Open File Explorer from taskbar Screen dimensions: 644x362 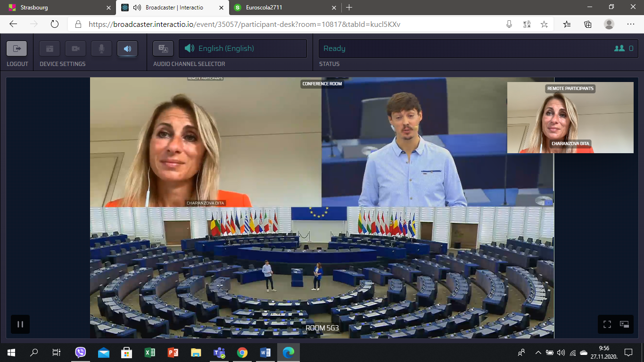(x=196, y=353)
